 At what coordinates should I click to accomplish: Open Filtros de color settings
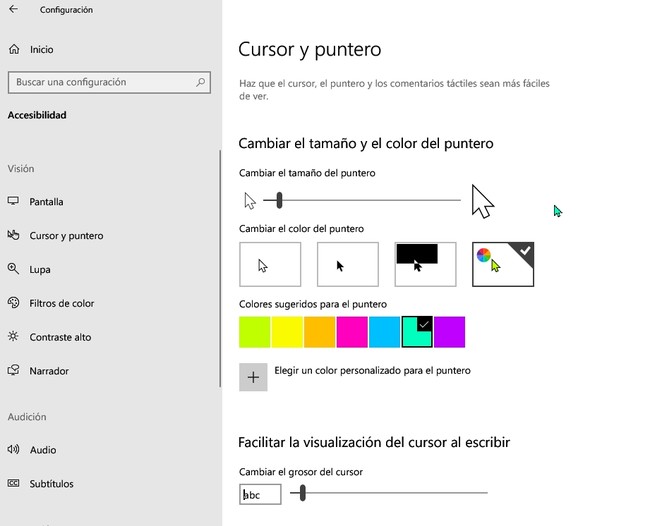[x=61, y=303]
